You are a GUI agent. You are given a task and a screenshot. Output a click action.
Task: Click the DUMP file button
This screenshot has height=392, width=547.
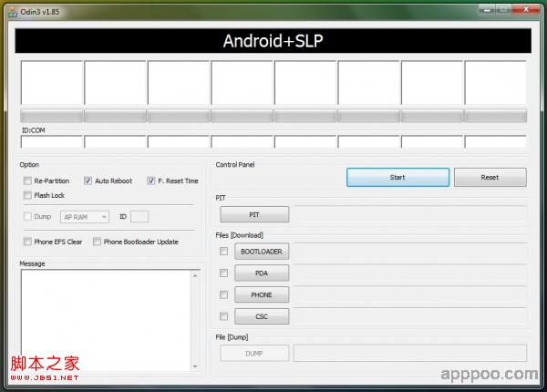pyautogui.click(x=254, y=354)
